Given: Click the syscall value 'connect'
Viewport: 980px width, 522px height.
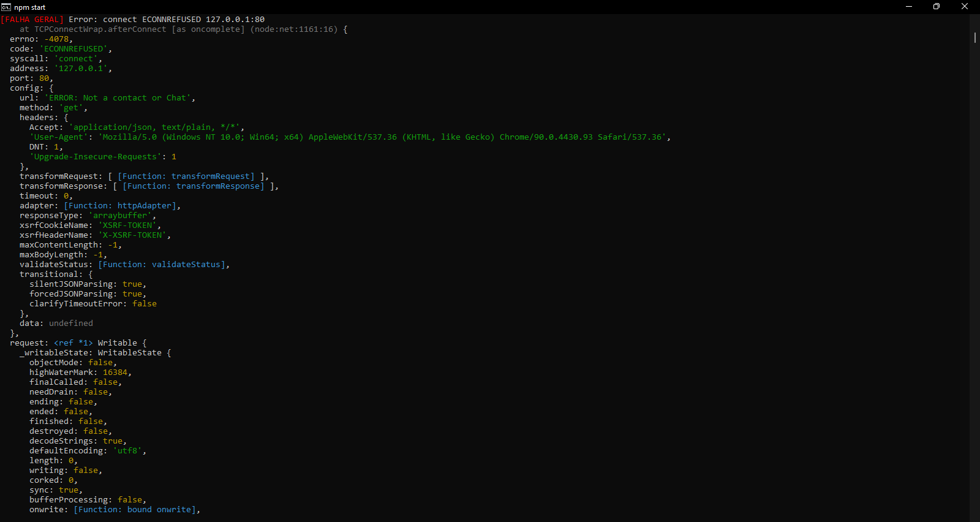Looking at the screenshot, I should pos(76,59).
